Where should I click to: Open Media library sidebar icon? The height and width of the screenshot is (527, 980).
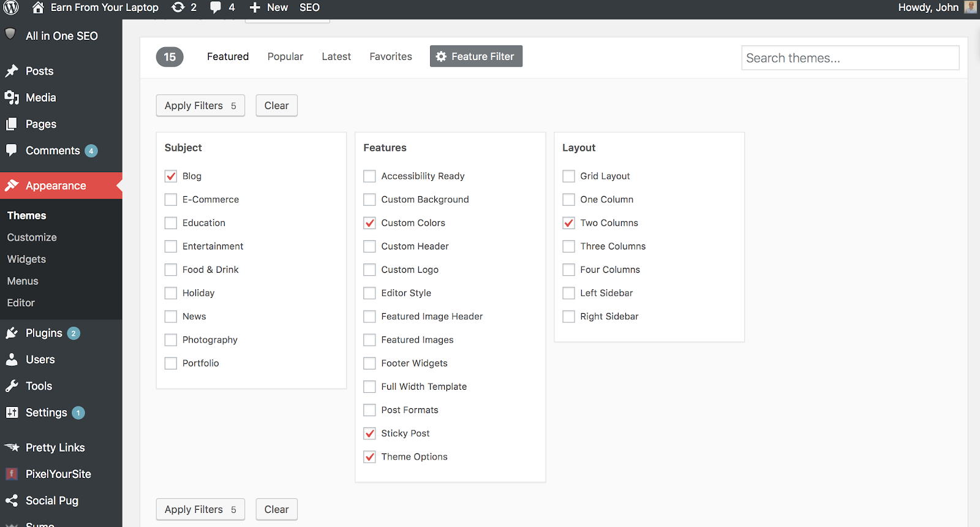[x=12, y=97]
